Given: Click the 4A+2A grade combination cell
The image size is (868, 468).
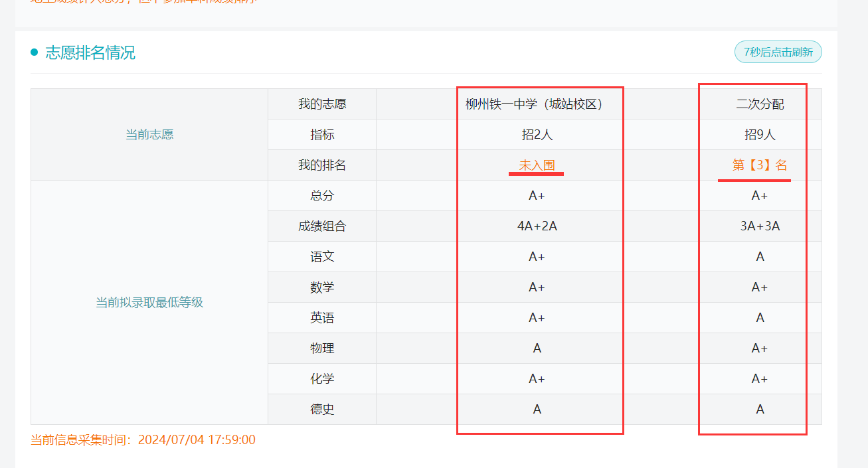Looking at the screenshot, I should [537, 226].
